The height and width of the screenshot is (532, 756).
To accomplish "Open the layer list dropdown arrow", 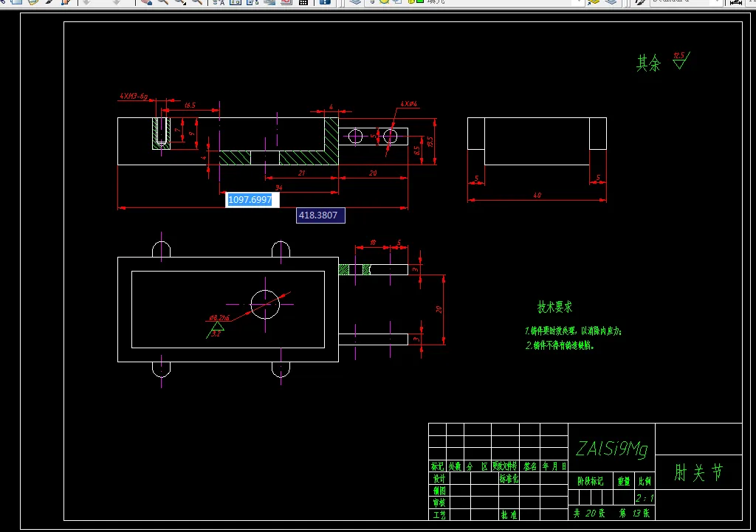I will tap(580, 2).
